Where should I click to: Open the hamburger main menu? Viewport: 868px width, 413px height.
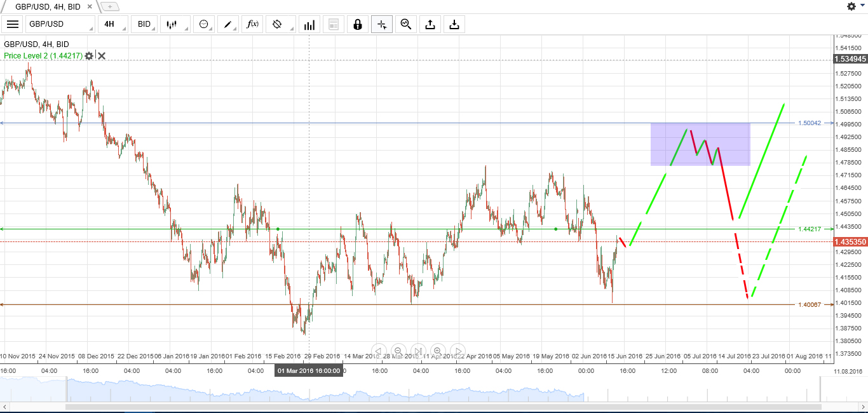(x=12, y=25)
